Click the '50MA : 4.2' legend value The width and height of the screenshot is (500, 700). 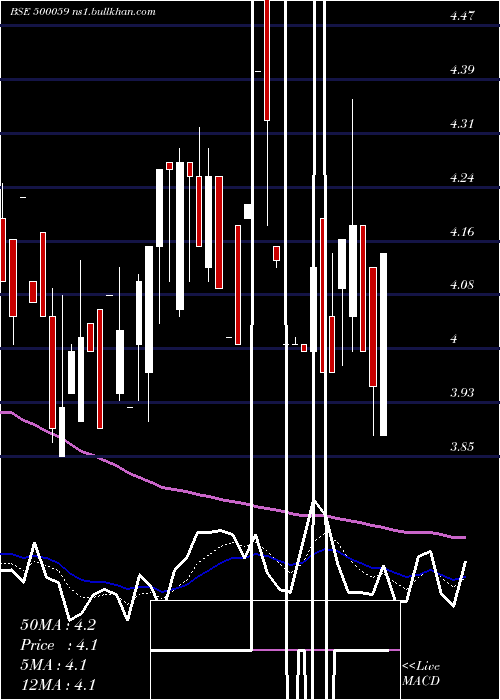pos(58,625)
